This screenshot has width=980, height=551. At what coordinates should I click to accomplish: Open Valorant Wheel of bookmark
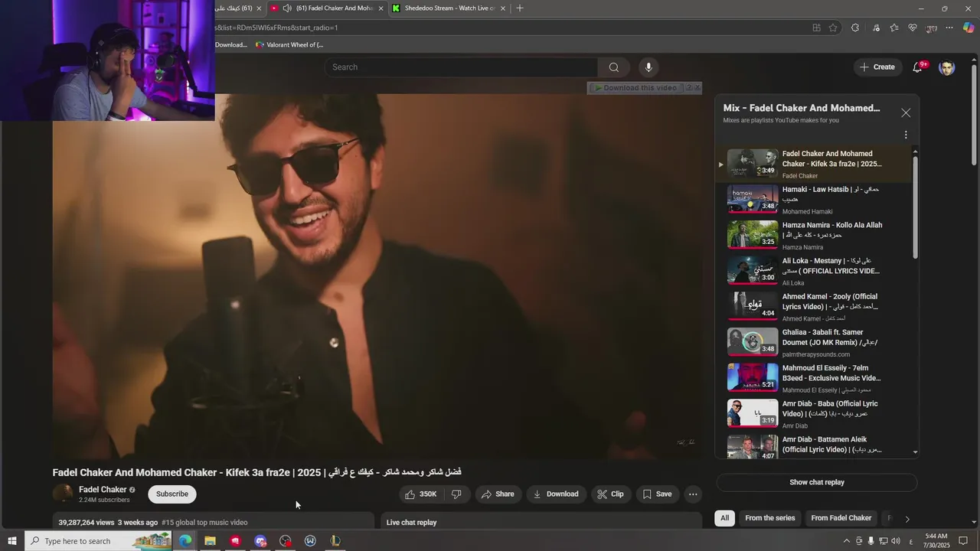coord(289,45)
